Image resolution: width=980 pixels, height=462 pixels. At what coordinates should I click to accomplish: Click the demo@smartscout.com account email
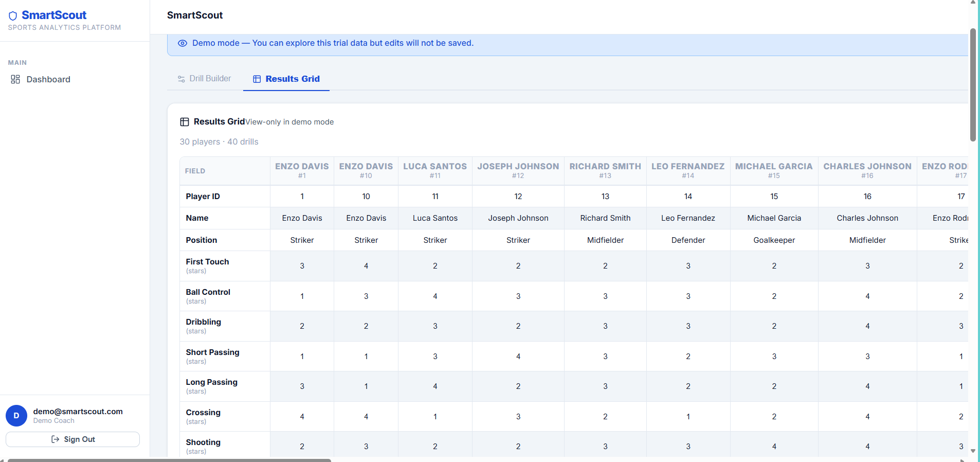(78, 412)
